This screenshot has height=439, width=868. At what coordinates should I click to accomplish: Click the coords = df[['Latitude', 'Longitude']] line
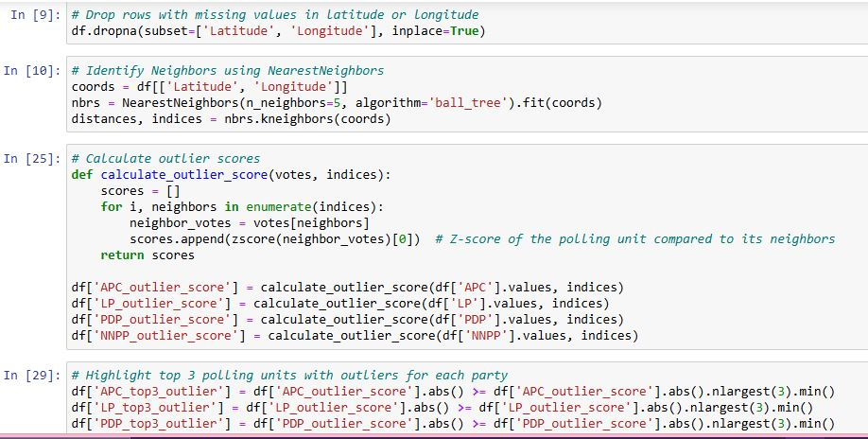pyautogui.click(x=210, y=87)
